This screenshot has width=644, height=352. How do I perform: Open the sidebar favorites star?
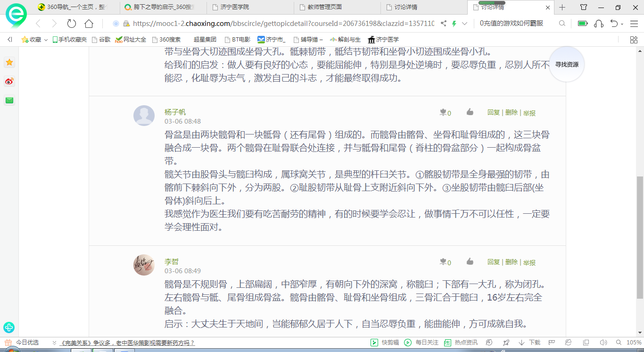pos(9,62)
